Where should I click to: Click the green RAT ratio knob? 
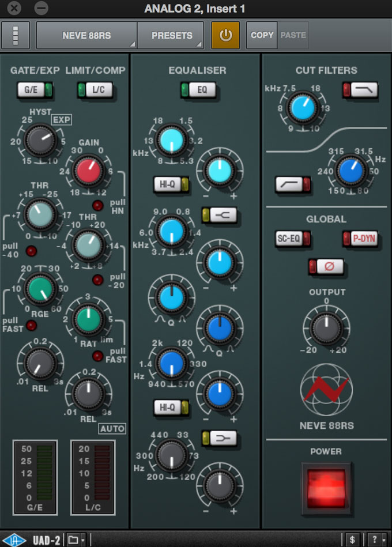coord(88,319)
